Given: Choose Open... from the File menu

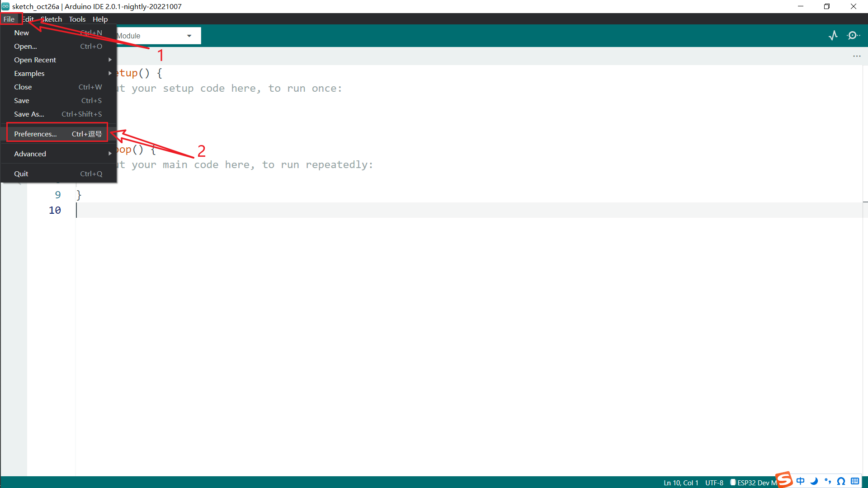Looking at the screenshot, I should pos(59,46).
